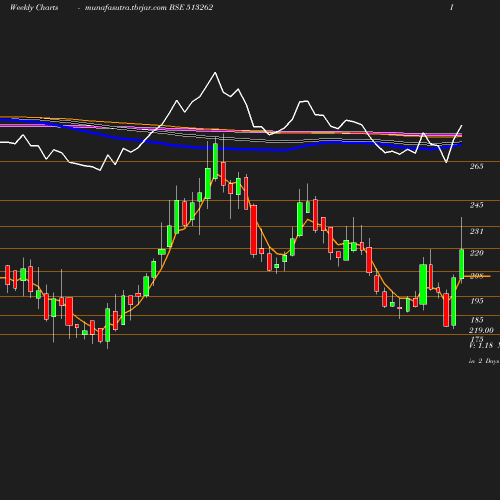Click the Weekly Charts title text
The height and width of the screenshot is (500, 500).
click(x=34, y=8)
